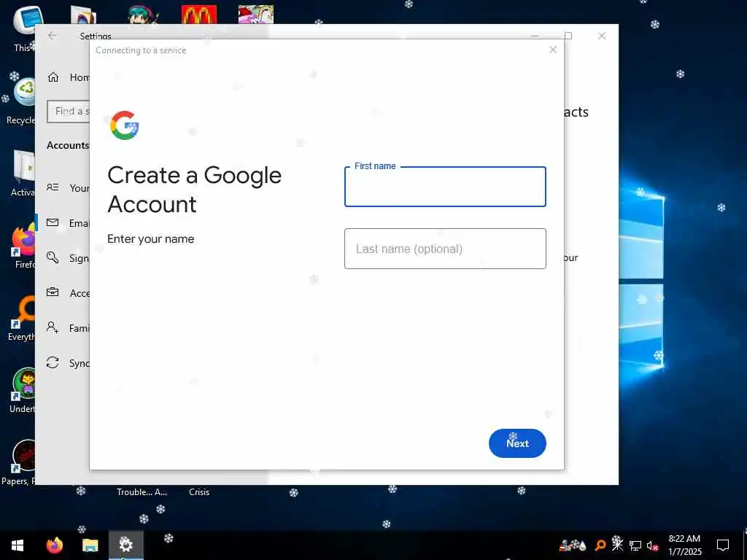The width and height of the screenshot is (747, 560).
Task: Click the Email envelope icon in Settings
Action: (x=53, y=222)
